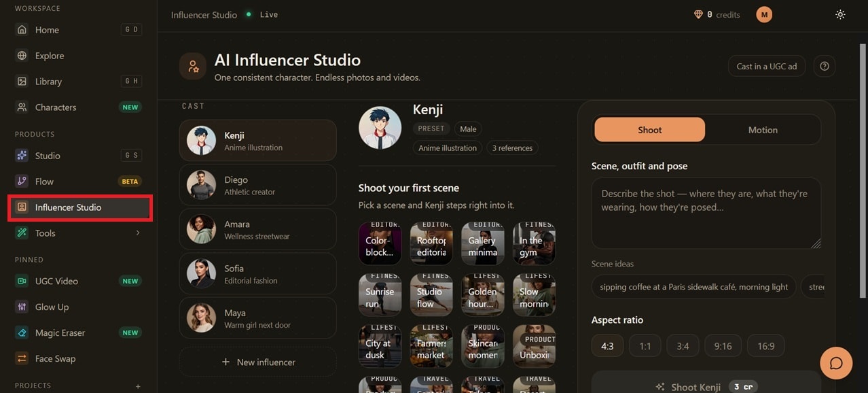Open the Glow Up sliders icon

click(22, 307)
